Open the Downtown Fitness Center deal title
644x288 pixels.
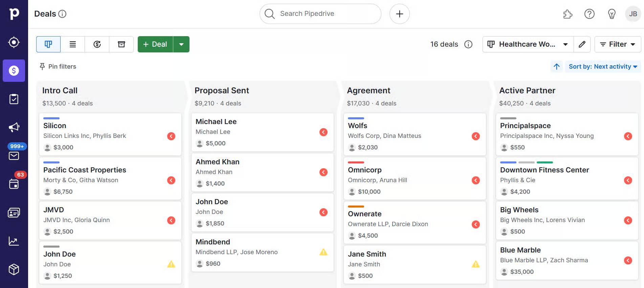point(545,170)
